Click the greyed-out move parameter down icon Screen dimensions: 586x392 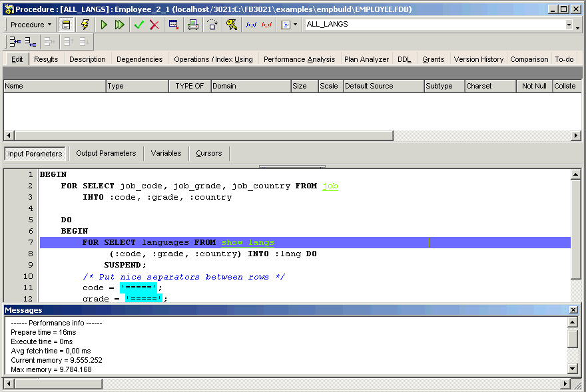85,41
